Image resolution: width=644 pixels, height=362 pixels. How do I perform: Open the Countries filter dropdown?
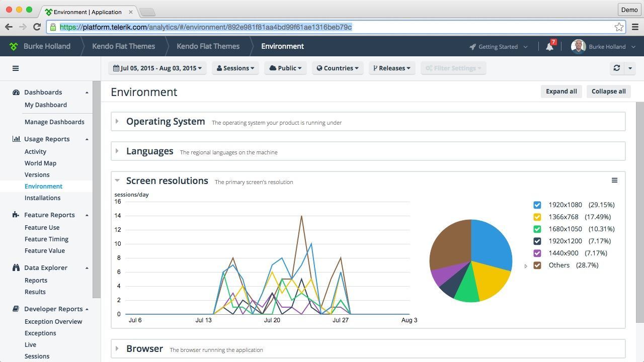[337, 68]
